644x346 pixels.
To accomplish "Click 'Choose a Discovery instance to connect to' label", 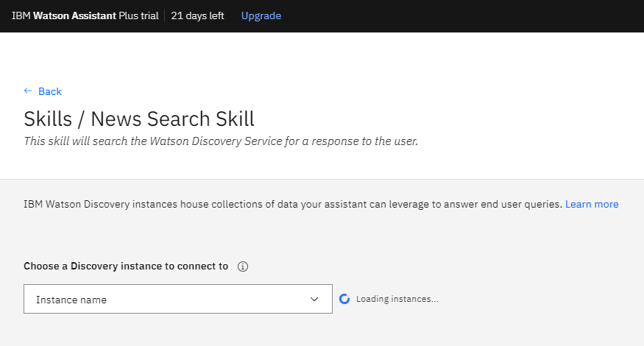I will point(126,266).
